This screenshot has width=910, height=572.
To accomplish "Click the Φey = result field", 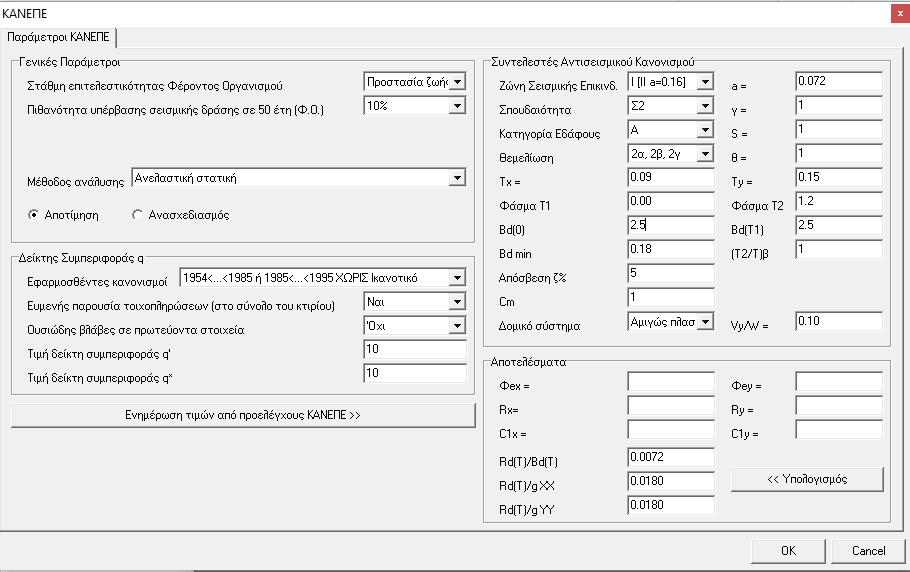I will [x=839, y=382].
